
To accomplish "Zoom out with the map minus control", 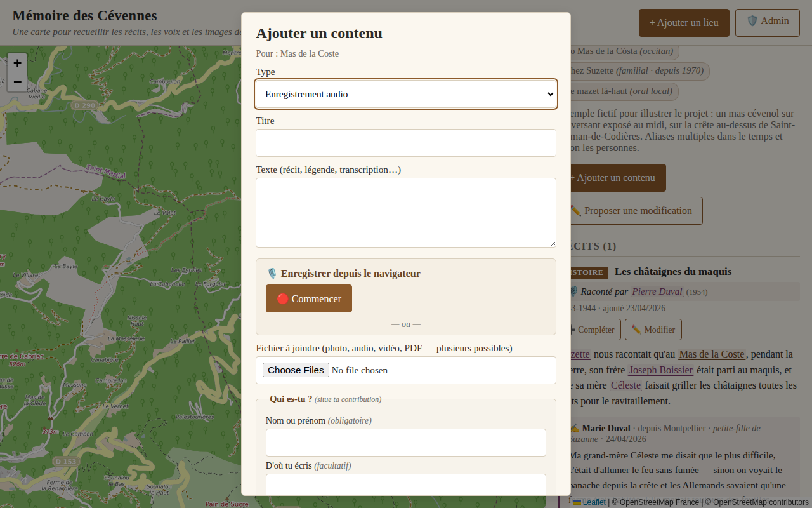I will coord(16,82).
